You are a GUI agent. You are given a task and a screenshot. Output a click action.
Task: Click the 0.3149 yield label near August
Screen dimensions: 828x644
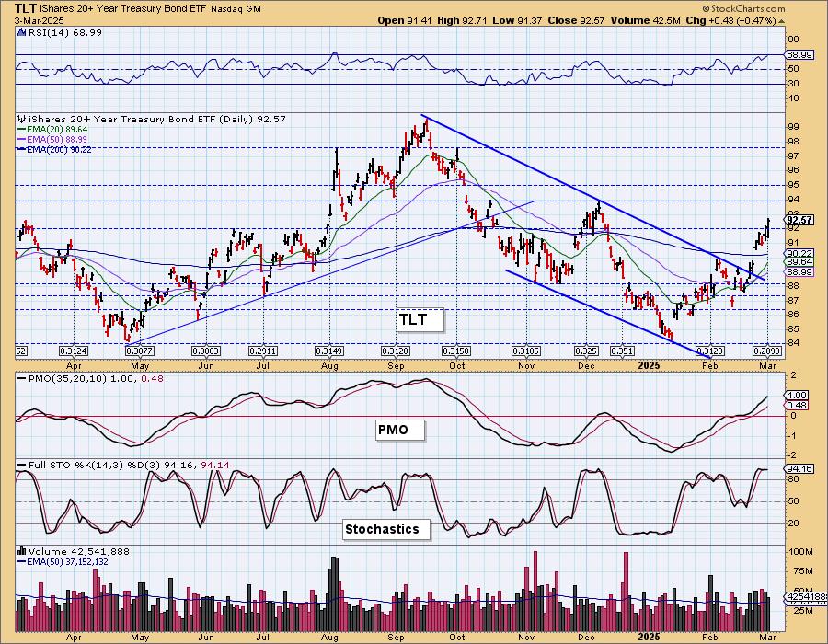[329, 351]
